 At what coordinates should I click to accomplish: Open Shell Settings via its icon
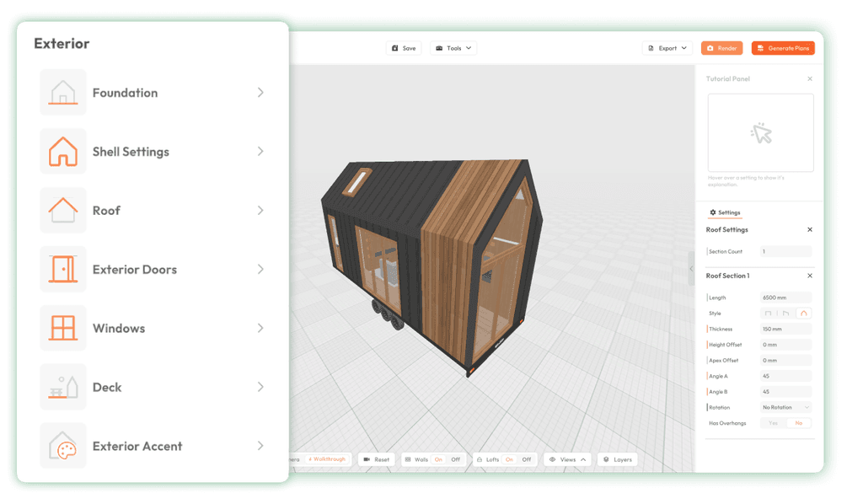click(63, 151)
